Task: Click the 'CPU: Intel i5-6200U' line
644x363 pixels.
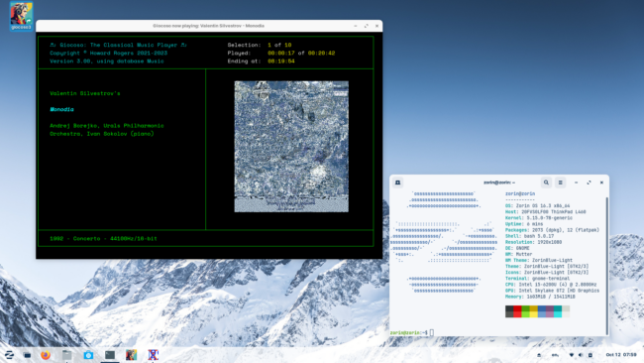Action: click(x=551, y=285)
